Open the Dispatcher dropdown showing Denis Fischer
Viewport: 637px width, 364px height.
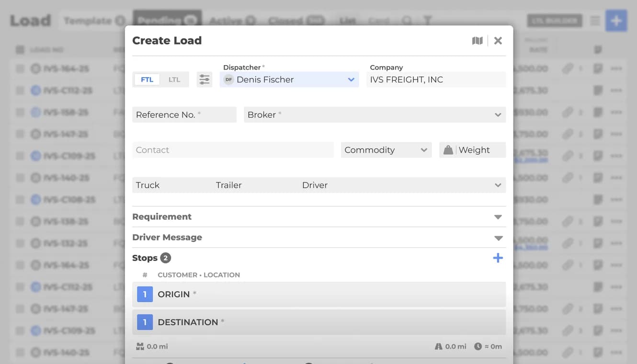pyautogui.click(x=289, y=80)
